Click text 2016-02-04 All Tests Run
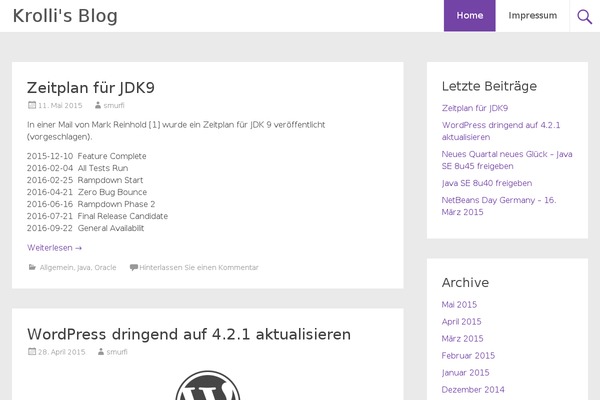Viewport: 600px width, 400px height. click(77, 168)
